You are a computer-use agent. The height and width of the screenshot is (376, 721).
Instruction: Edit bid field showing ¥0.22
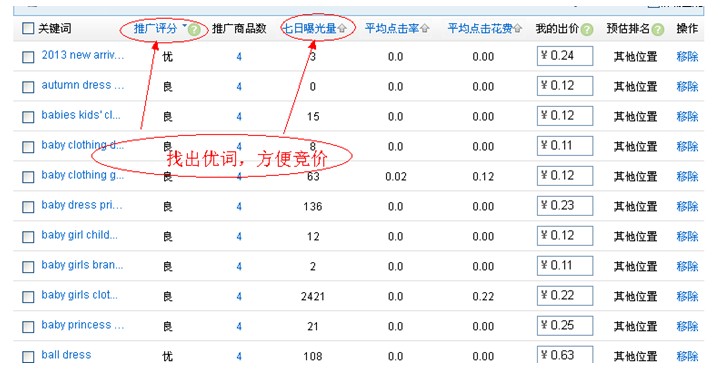(x=565, y=296)
